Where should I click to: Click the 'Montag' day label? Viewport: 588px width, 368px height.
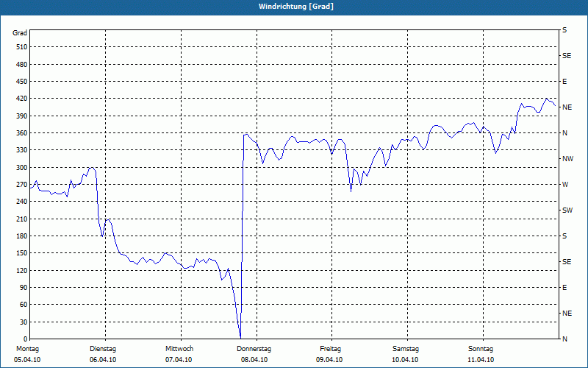27,349
